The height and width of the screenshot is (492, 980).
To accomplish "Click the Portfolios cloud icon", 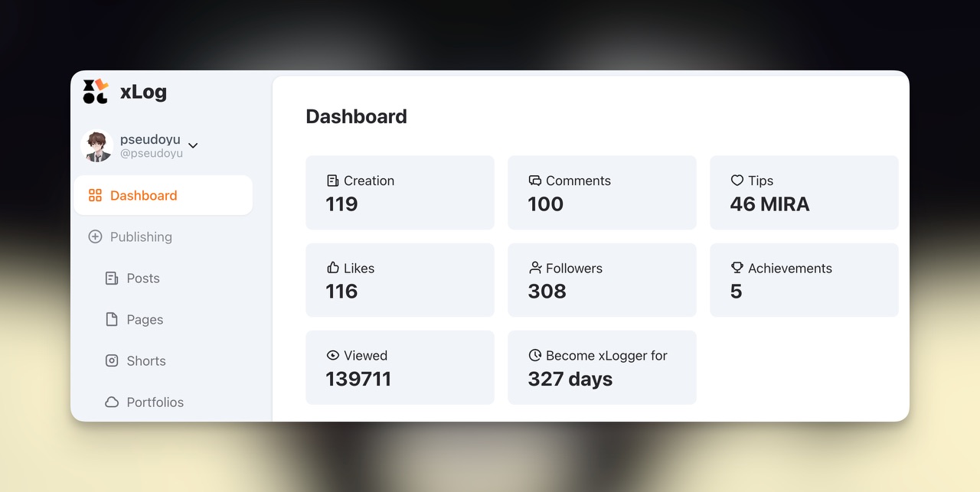I will coord(112,402).
